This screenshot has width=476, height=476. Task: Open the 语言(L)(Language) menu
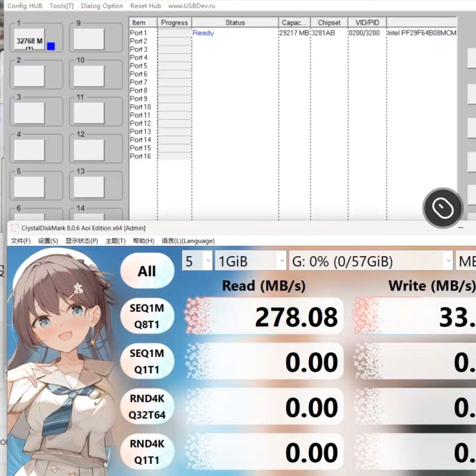point(188,241)
